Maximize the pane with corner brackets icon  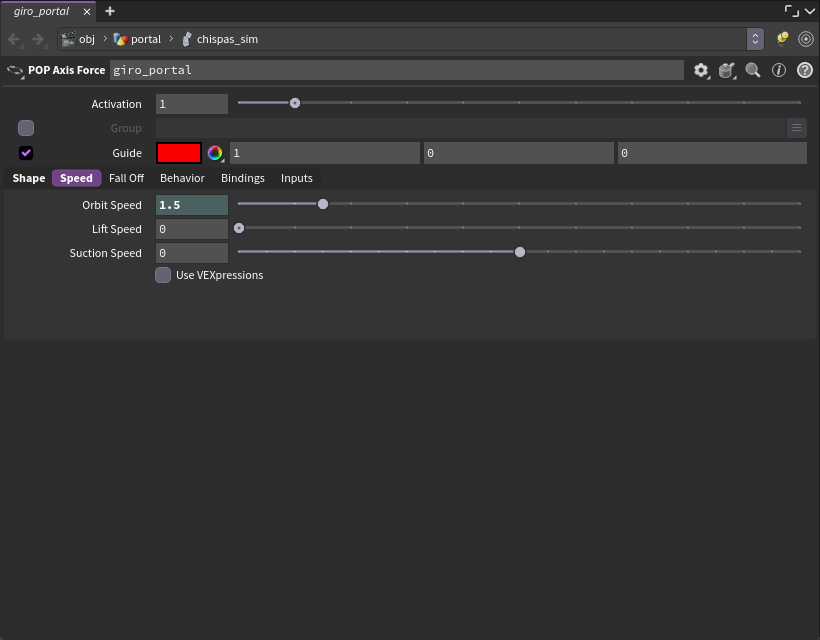pos(792,11)
